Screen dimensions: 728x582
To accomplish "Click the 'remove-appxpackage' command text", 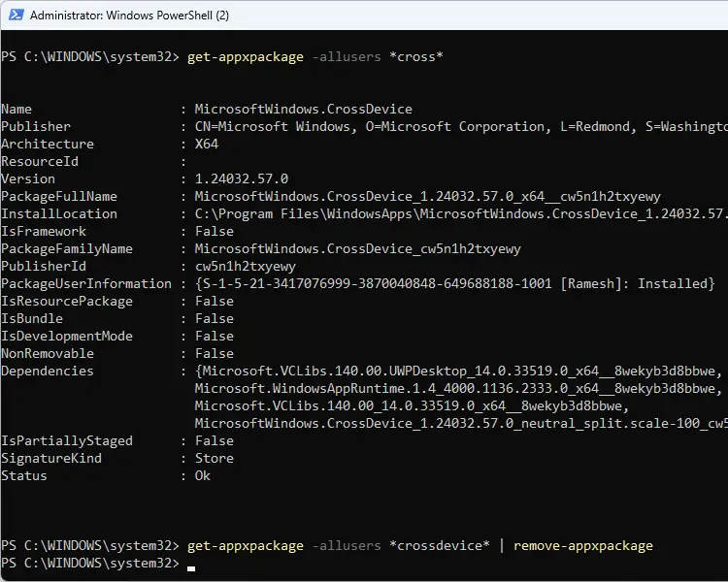I will click(583, 546).
